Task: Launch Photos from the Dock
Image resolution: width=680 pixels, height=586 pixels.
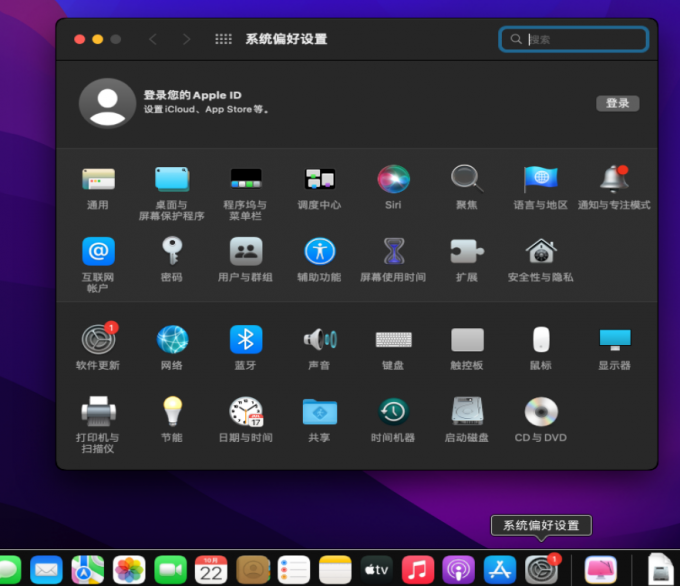Action: tap(129, 570)
